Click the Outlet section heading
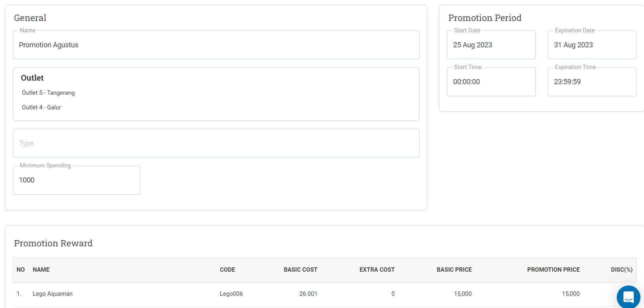Image resolution: width=644 pixels, height=308 pixels. 32,78
